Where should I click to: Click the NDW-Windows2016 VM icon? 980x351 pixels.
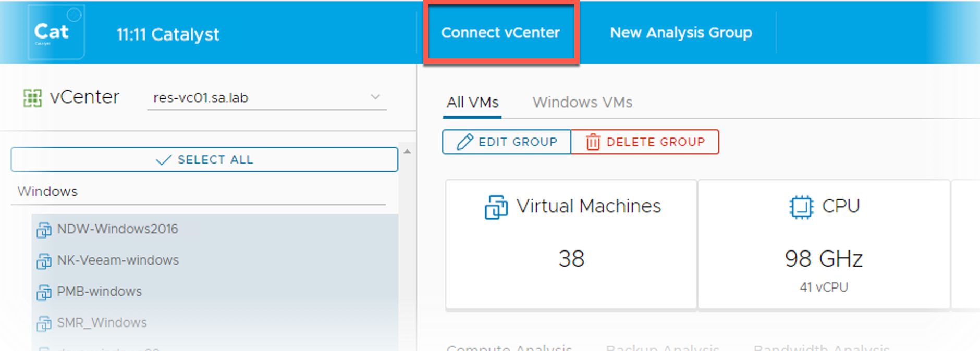tap(44, 230)
